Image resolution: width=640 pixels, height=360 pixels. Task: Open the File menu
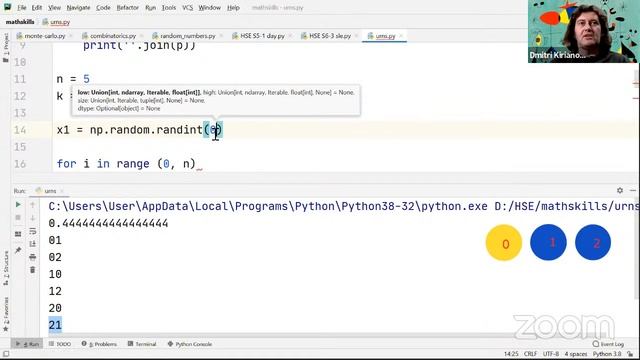pos(22,7)
